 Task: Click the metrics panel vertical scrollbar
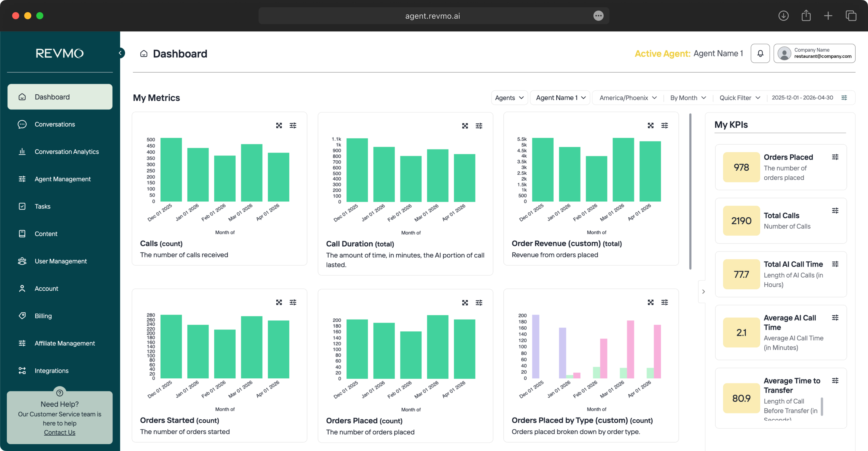(x=690, y=191)
